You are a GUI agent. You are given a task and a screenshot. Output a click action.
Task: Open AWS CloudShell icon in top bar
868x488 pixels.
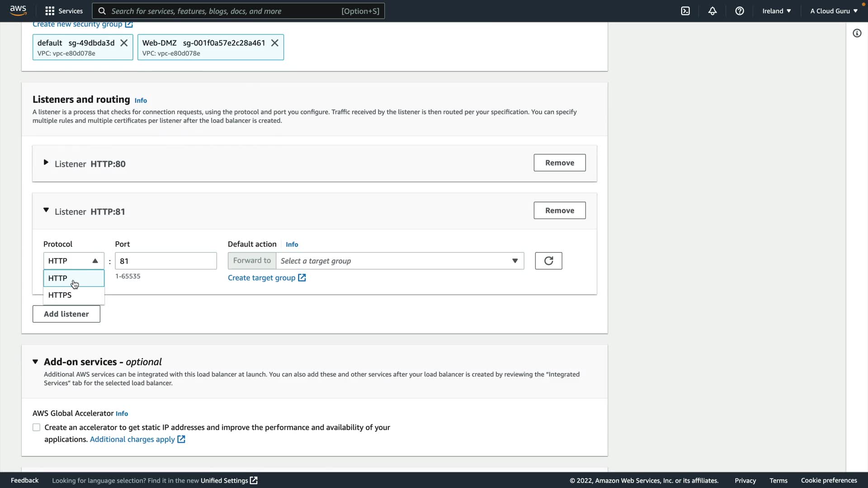point(685,11)
